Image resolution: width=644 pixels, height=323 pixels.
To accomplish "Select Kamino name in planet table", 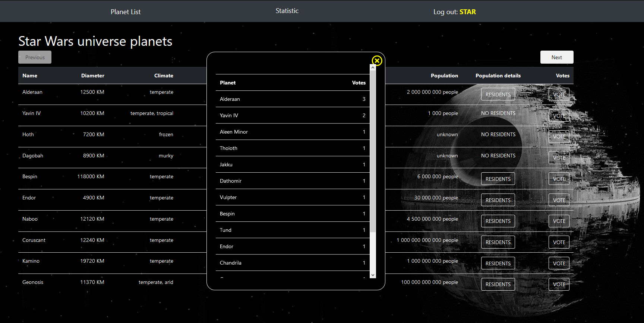I will 31,261.
